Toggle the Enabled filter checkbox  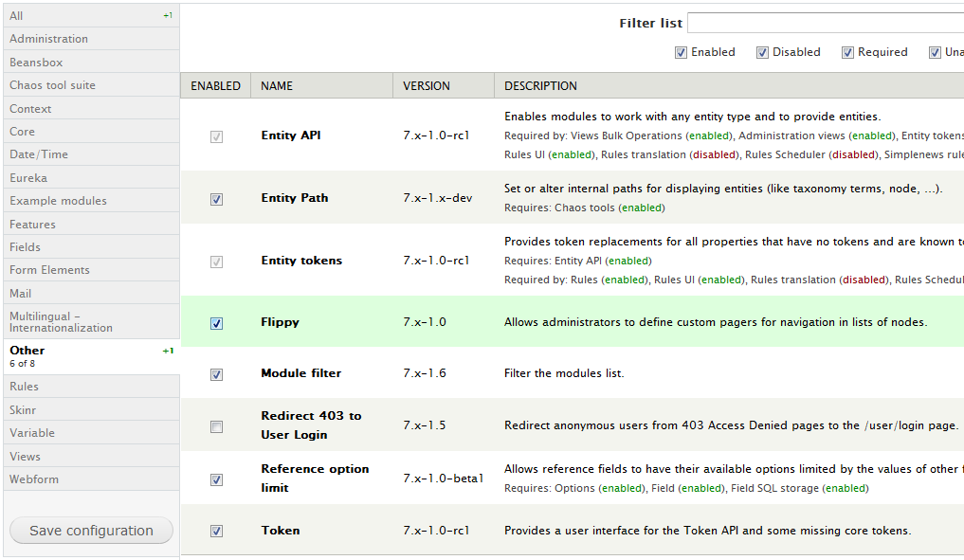681,53
